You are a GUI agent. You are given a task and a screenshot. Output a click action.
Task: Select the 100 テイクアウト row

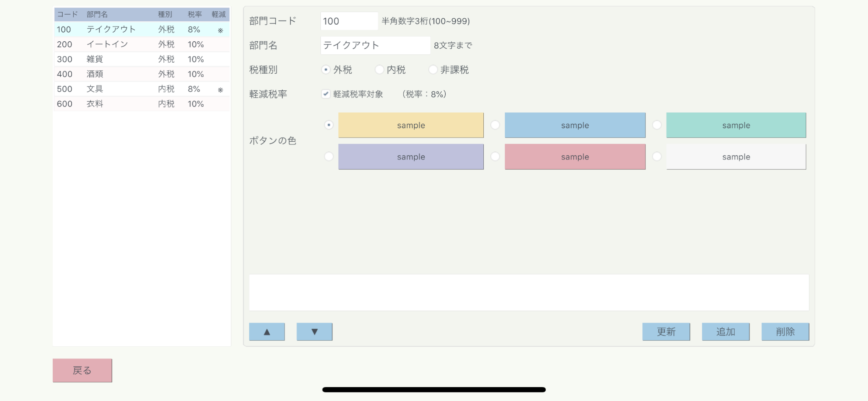pos(142,29)
